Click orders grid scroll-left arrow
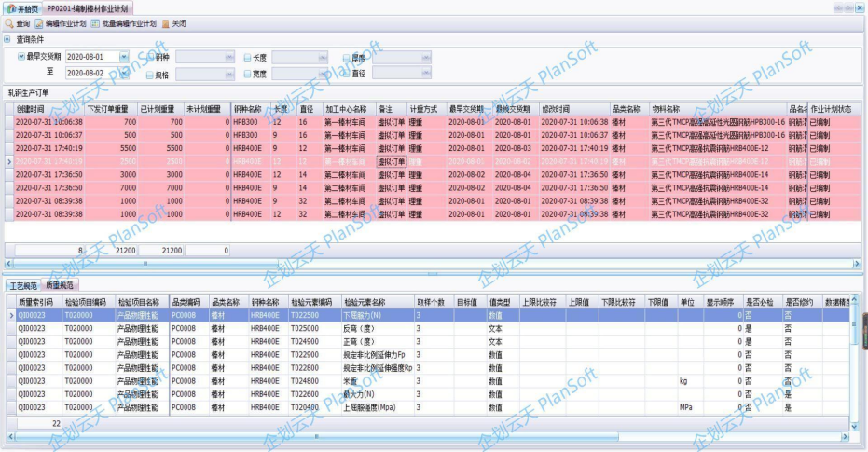The height and width of the screenshot is (452, 868). click(8, 264)
